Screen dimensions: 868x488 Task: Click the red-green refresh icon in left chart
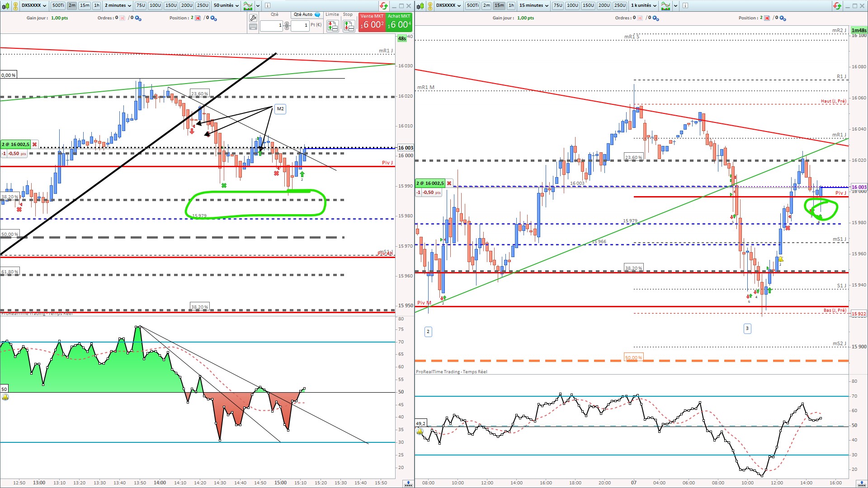pos(383,5)
